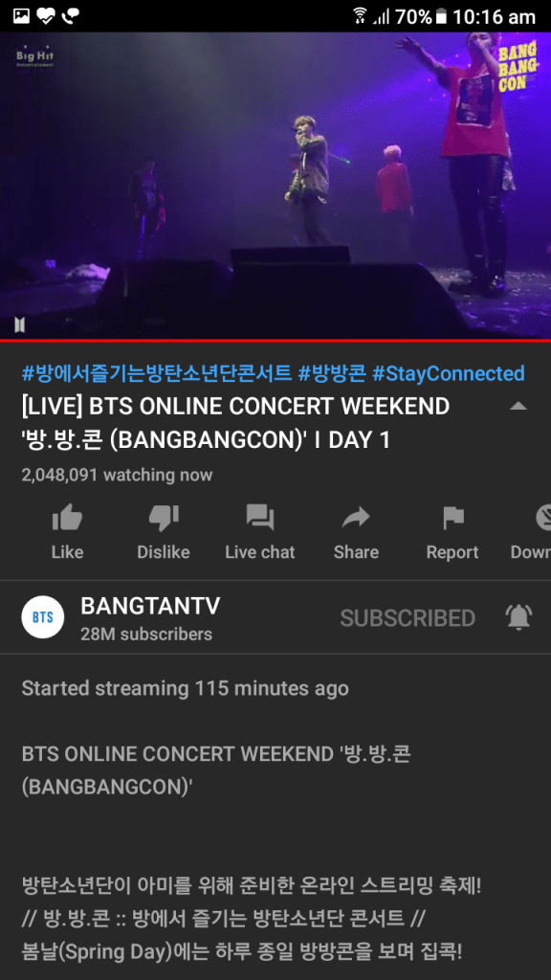Tap the Download icon in the action row

click(x=543, y=518)
